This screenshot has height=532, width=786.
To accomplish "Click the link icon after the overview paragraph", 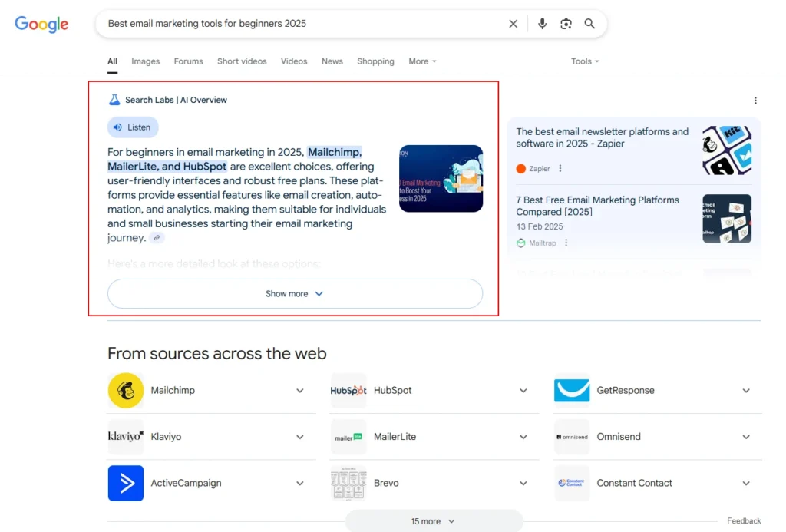I will pyautogui.click(x=157, y=238).
